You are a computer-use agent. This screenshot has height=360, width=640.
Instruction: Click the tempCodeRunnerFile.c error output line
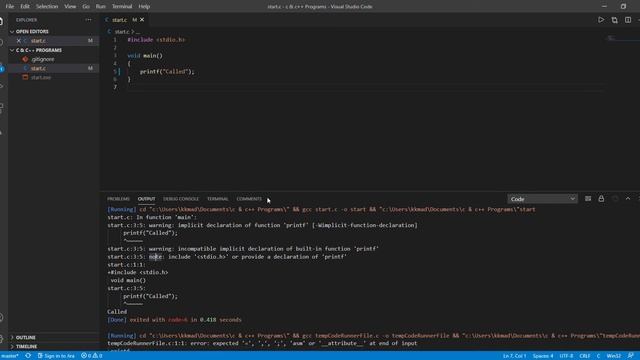tap(262, 343)
